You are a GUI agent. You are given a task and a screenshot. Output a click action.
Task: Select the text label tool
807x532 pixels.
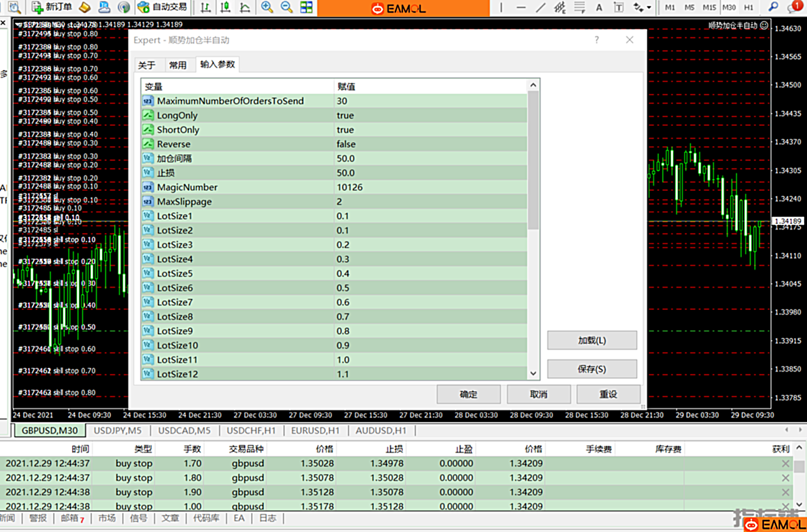[x=618, y=7]
